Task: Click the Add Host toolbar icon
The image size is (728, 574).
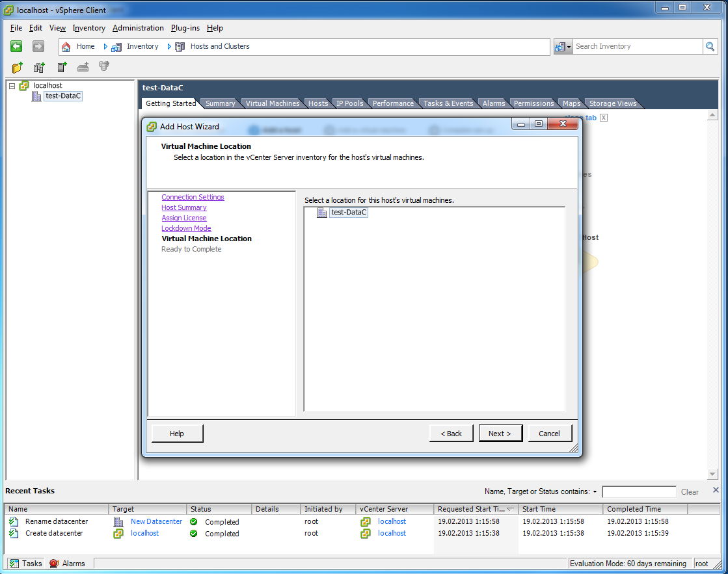Action: click(83, 68)
